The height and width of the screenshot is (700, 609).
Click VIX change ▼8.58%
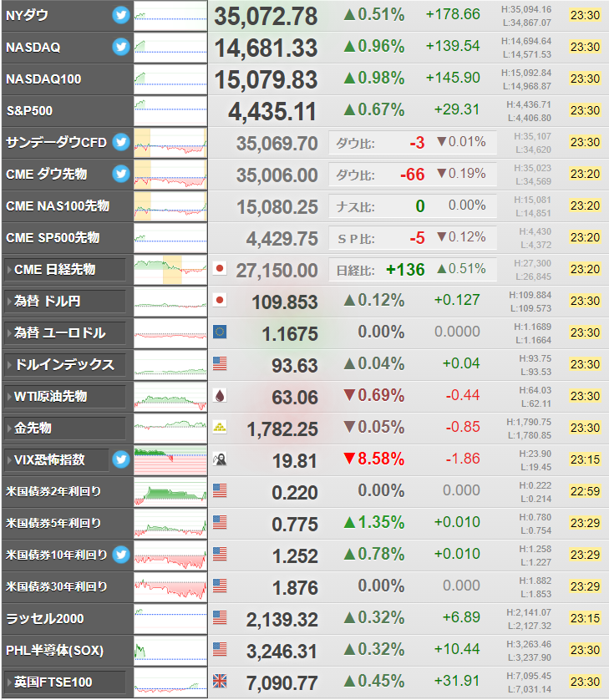point(374,459)
